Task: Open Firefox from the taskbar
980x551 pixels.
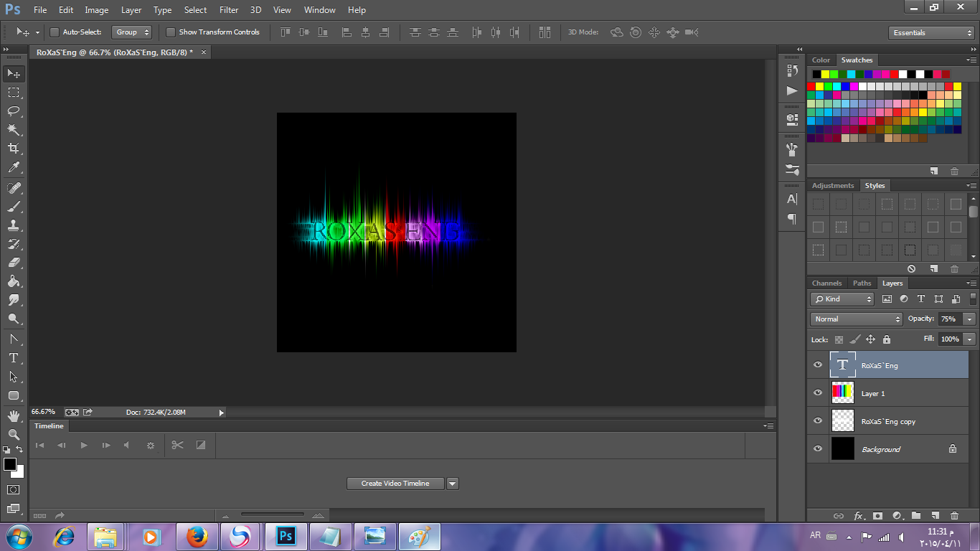Action: click(x=197, y=537)
